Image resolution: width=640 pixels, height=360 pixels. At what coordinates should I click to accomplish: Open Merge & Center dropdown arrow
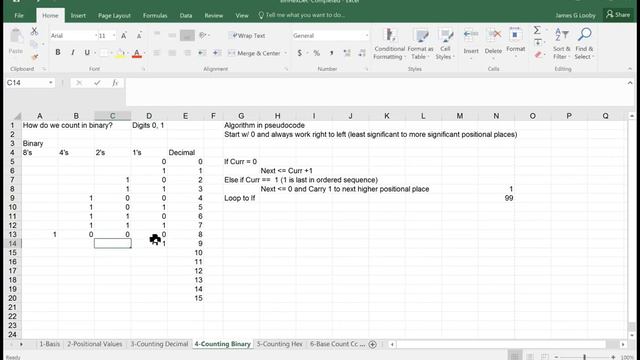coord(285,53)
